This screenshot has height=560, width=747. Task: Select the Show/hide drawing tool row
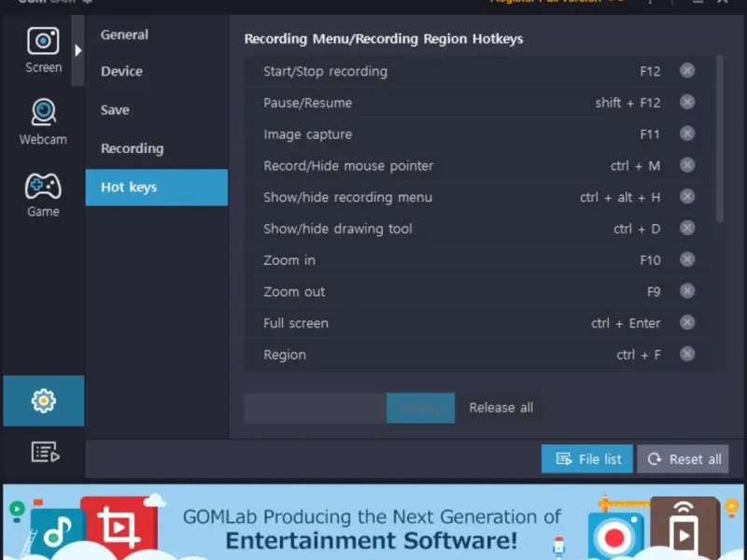coord(480,229)
